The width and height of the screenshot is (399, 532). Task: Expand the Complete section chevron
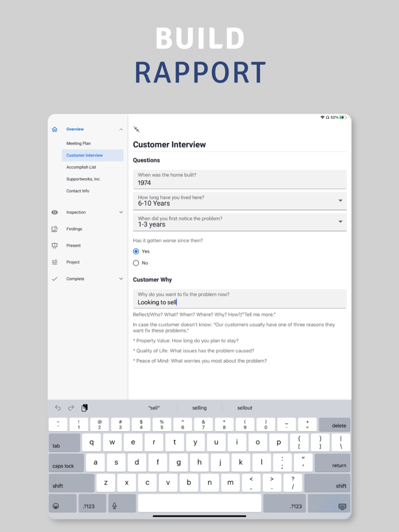coord(121,279)
